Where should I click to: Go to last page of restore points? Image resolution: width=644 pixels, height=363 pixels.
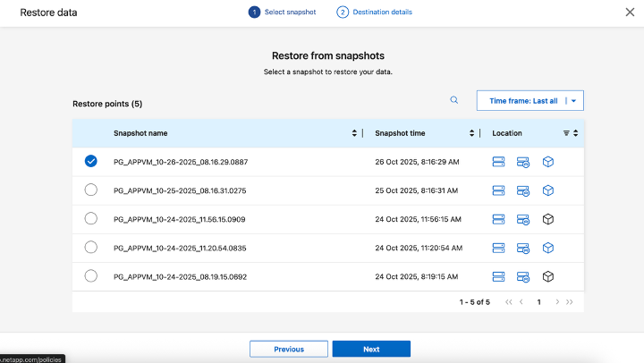click(570, 302)
